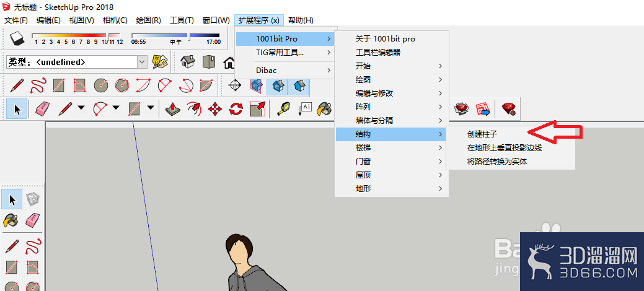This screenshot has height=291, width=644.
Task: Click the Send to LayOut icon
Action: pyautogui.click(x=483, y=109)
